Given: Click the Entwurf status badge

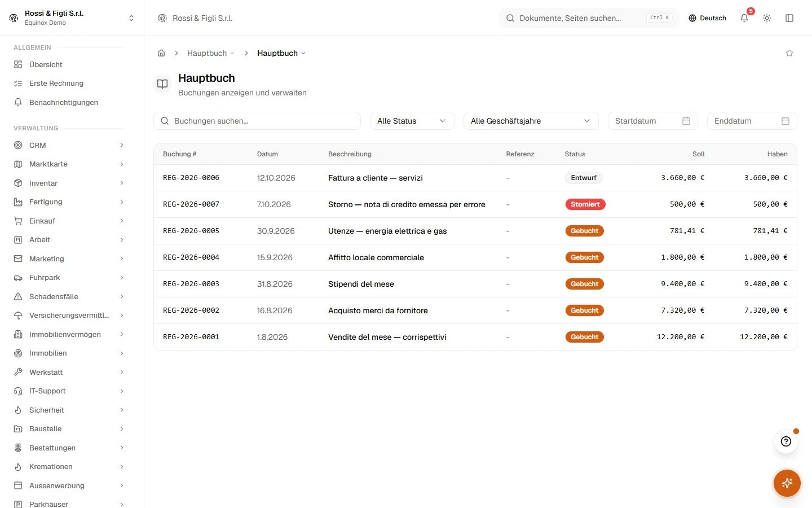Looking at the screenshot, I should [x=584, y=178].
